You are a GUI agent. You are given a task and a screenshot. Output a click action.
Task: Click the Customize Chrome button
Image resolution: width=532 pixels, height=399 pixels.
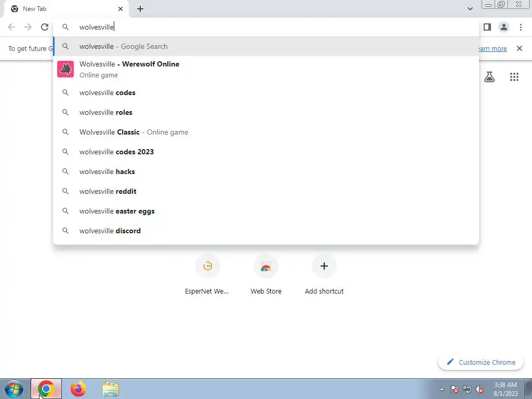click(x=481, y=362)
